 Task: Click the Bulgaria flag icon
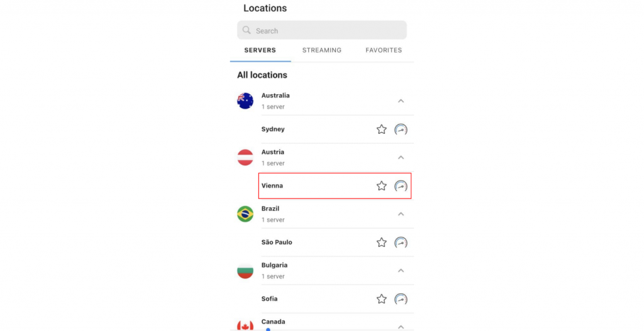(x=245, y=271)
